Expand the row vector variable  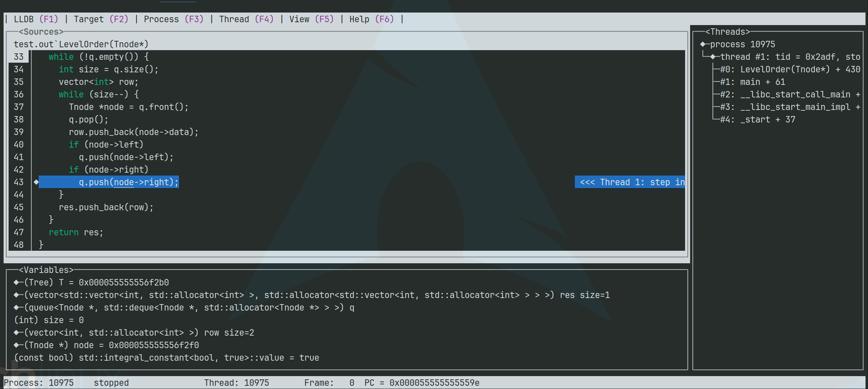pyautogui.click(x=16, y=332)
